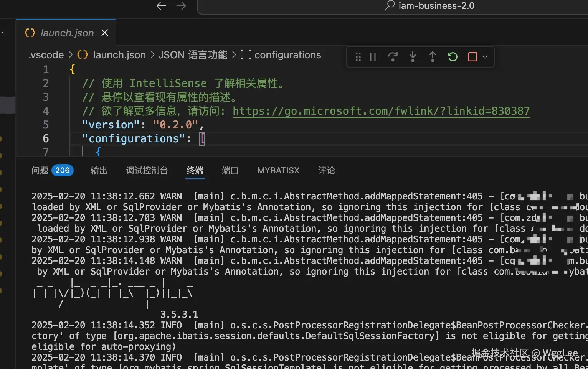
Task: Step over in the debugger
Action: [x=393, y=57]
